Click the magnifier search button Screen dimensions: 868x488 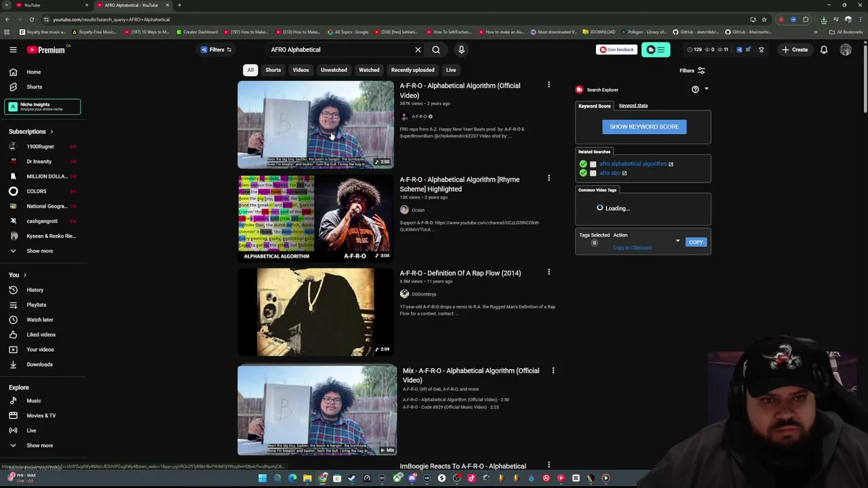click(x=436, y=49)
